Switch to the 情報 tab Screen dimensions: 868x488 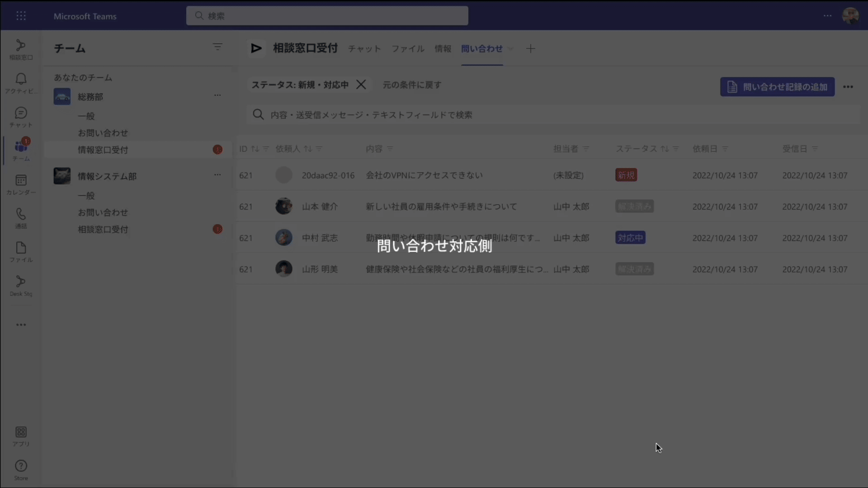443,48
